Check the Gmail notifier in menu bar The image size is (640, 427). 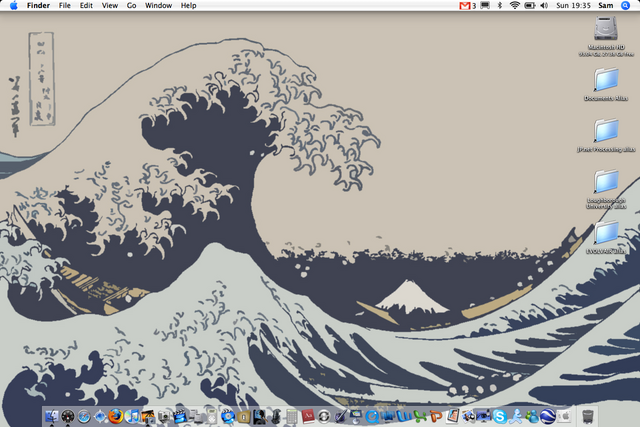click(x=467, y=5)
